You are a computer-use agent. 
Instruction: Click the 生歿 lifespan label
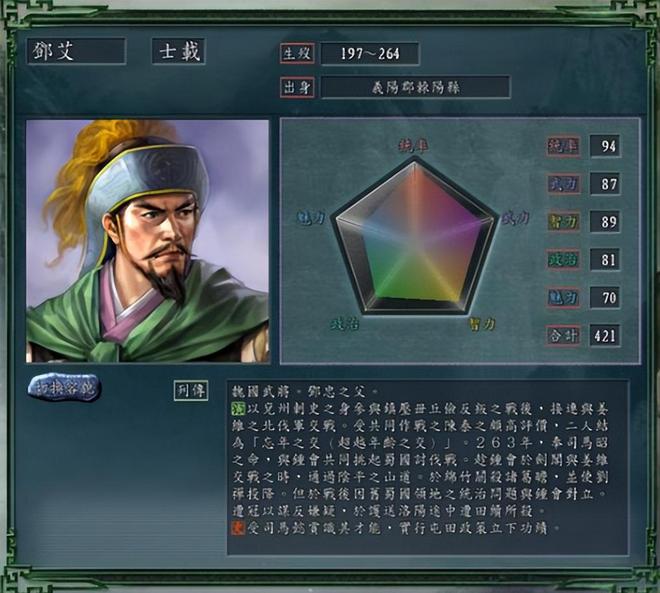coord(297,53)
